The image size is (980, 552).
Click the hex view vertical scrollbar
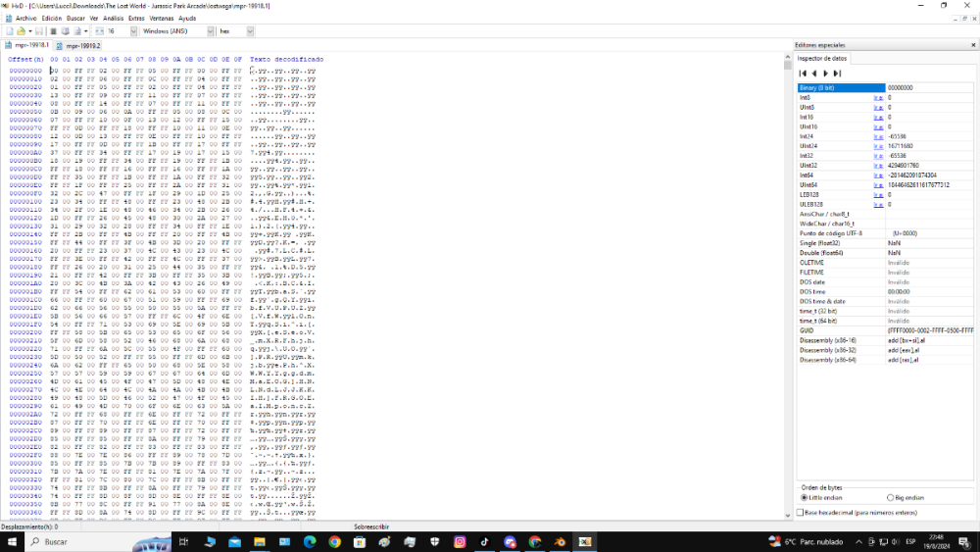pyautogui.click(x=788, y=294)
